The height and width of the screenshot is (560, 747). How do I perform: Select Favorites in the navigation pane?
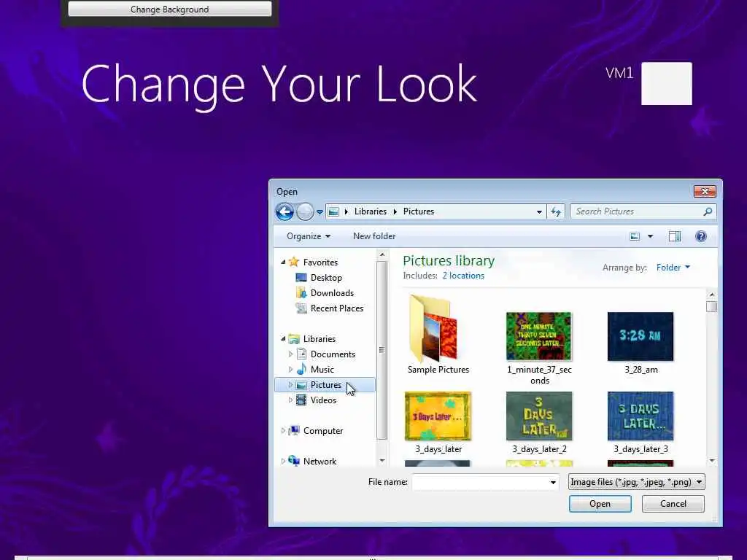320,262
